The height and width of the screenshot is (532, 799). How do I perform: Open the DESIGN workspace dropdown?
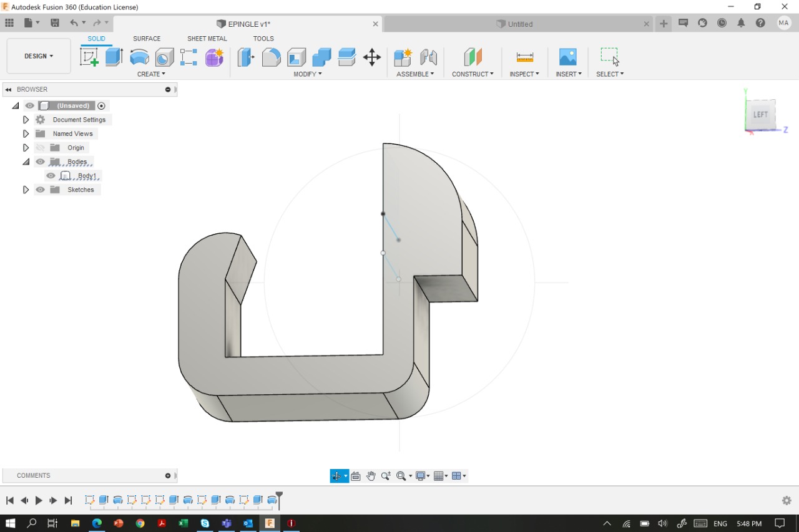click(x=39, y=56)
